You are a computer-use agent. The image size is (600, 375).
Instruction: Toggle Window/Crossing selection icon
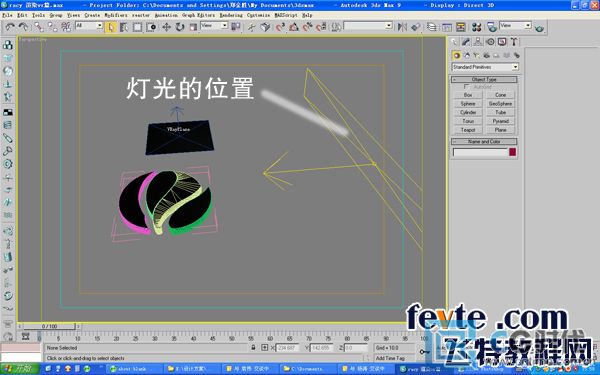152,27
